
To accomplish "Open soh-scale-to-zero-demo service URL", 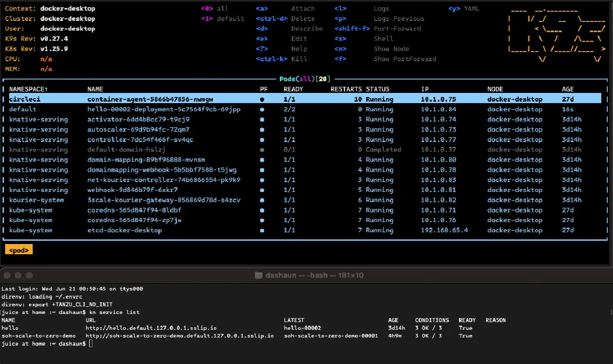I will tap(180, 336).
